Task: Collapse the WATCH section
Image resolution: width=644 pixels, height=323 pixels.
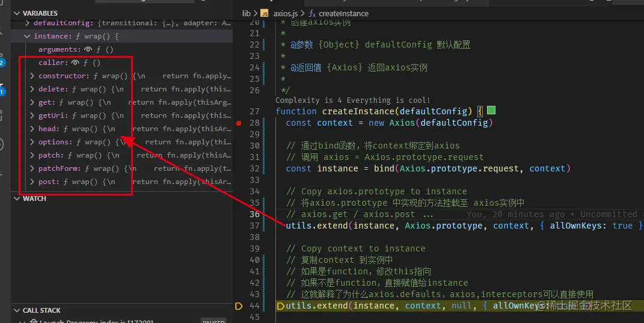Action: (x=17, y=198)
